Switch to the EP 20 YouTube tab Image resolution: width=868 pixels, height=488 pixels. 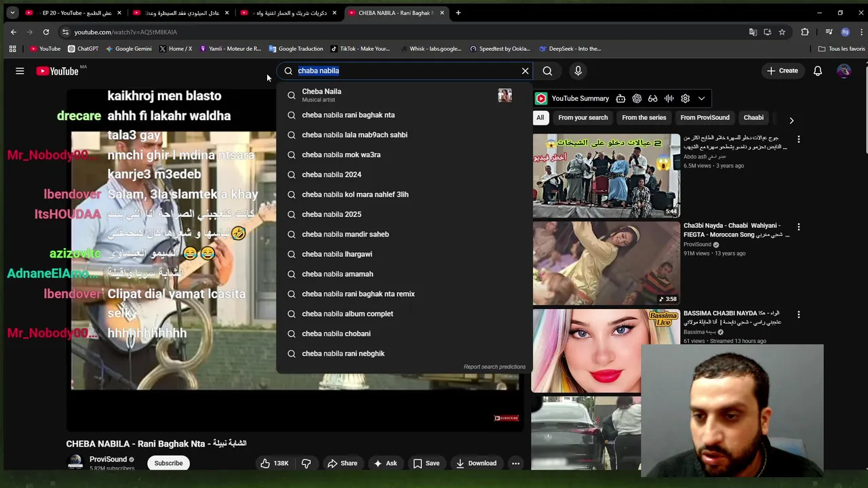[x=73, y=12]
